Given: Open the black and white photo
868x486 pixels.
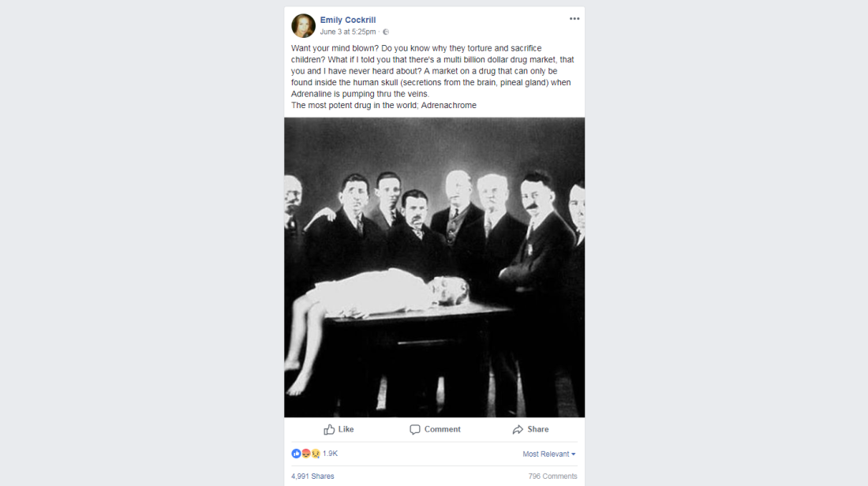Looking at the screenshot, I should point(435,267).
